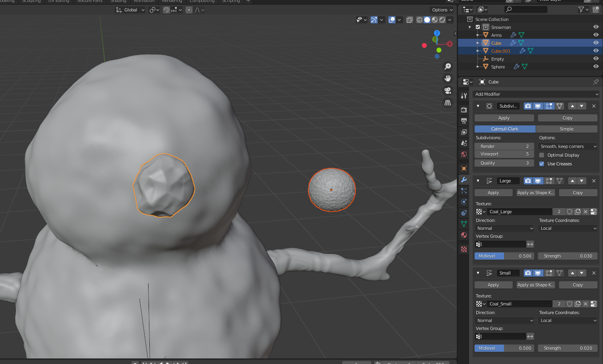Adjust Subdivision Viewport level field
The height and width of the screenshot is (364, 603).
(504, 154)
